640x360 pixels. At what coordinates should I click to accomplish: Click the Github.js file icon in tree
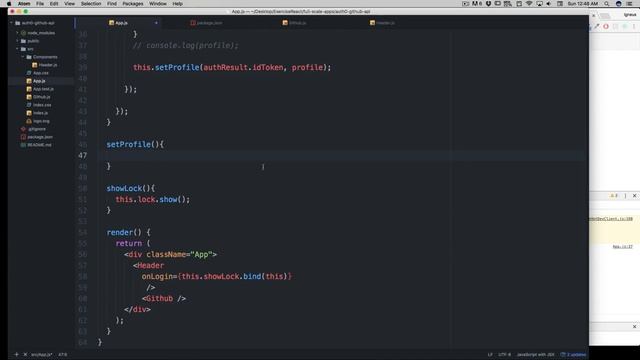click(29, 97)
